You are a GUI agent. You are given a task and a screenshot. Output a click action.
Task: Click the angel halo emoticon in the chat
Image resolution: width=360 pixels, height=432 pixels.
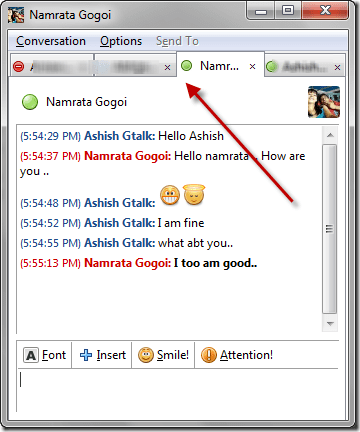[194, 195]
